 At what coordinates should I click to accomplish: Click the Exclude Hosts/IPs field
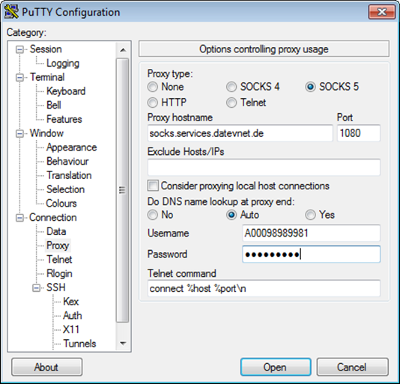(264, 167)
